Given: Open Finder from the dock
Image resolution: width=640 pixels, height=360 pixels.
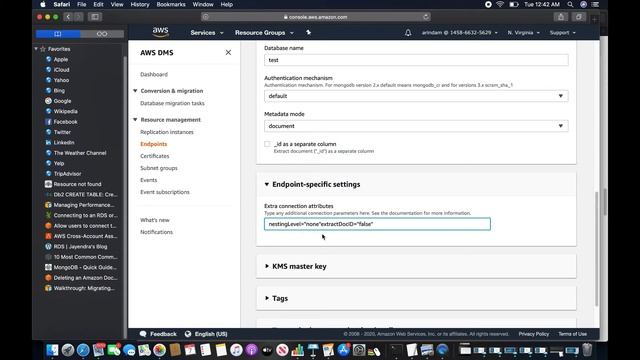Looking at the screenshot, I should (x=52, y=350).
